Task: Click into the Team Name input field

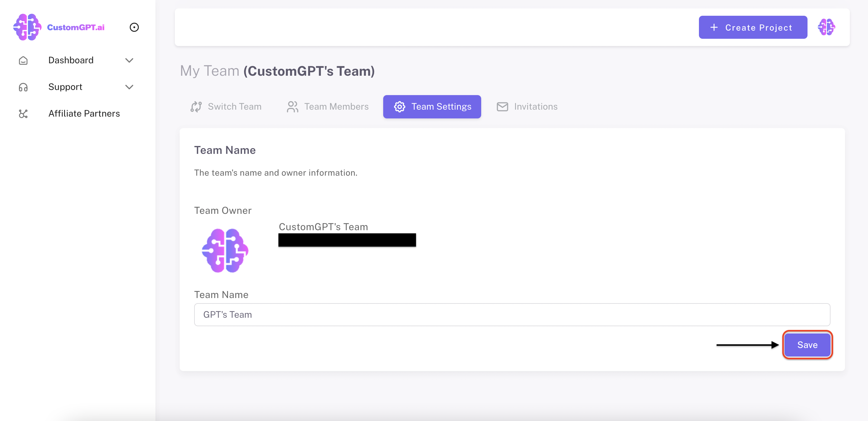Action: pyautogui.click(x=512, y=314)
